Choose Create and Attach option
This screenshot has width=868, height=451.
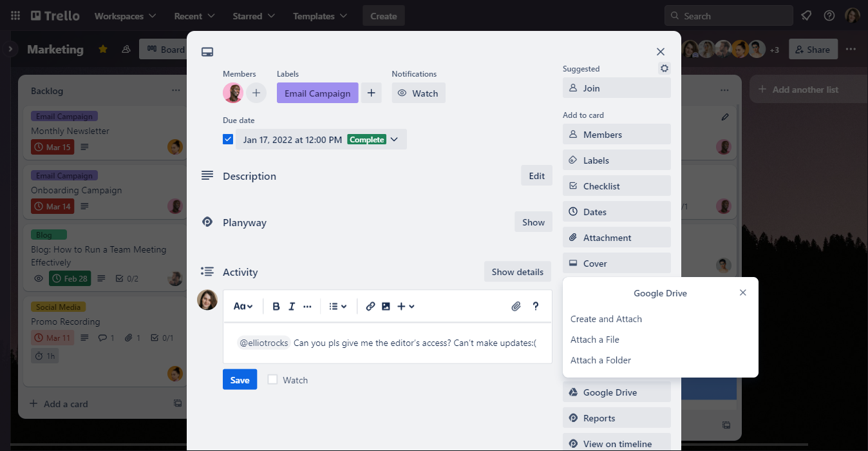click(606, 319)
